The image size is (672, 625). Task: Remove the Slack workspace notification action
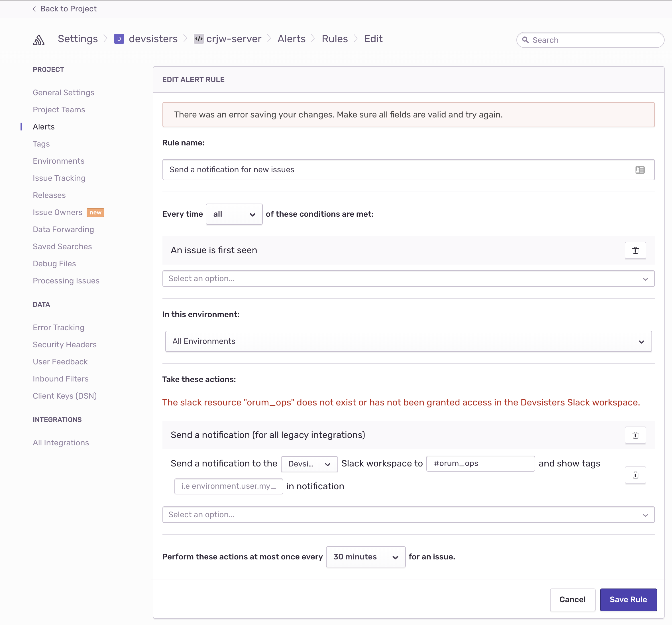[635, 475]
